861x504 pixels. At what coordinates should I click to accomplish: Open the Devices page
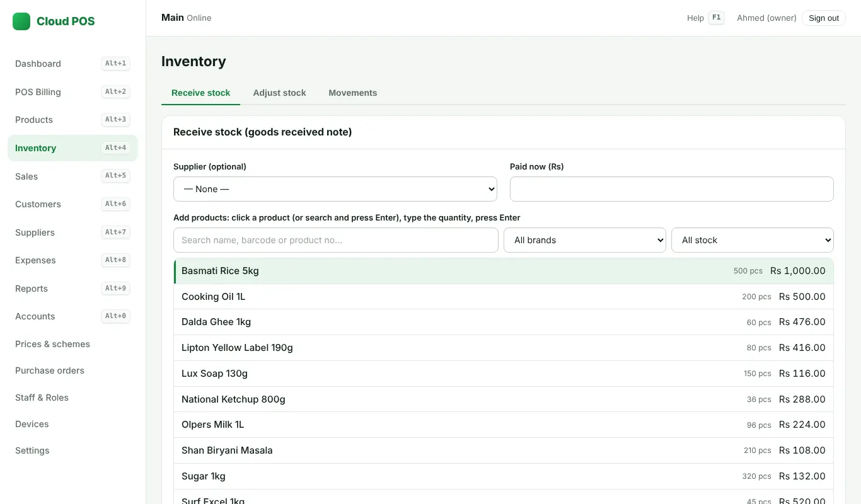pyautogui.click(x=72, y=424)
